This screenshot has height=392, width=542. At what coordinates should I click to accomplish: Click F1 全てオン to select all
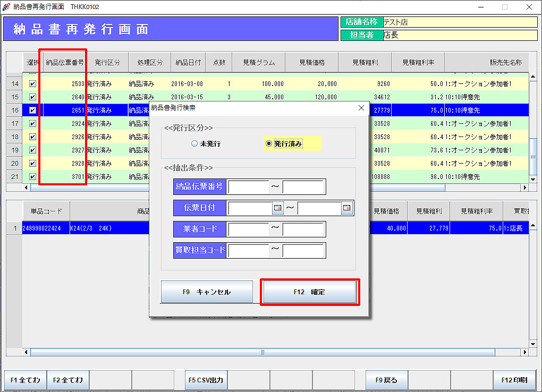click(25, 380)
